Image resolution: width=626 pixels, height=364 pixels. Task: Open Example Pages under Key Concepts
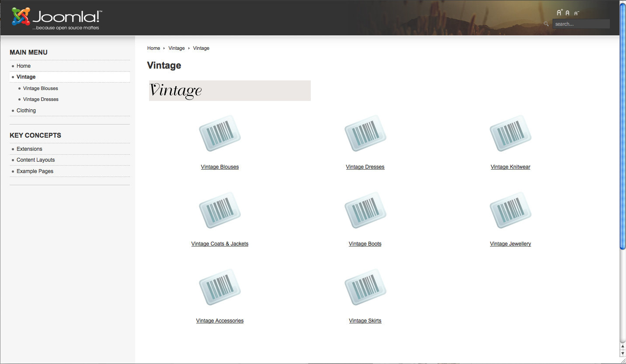click(35, 171)
